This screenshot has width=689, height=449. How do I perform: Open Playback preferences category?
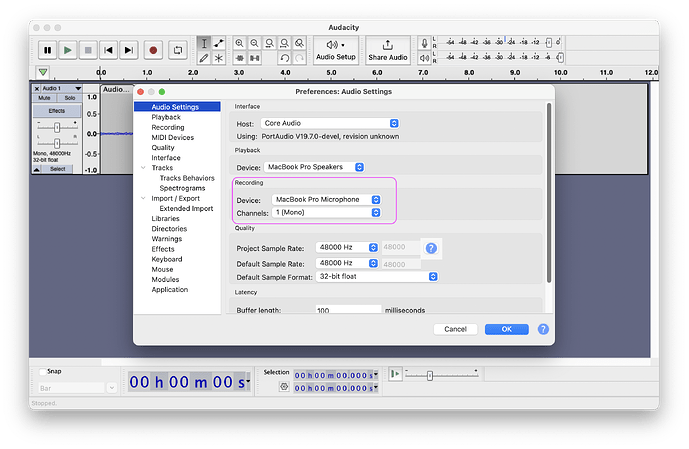coord(166,117)
